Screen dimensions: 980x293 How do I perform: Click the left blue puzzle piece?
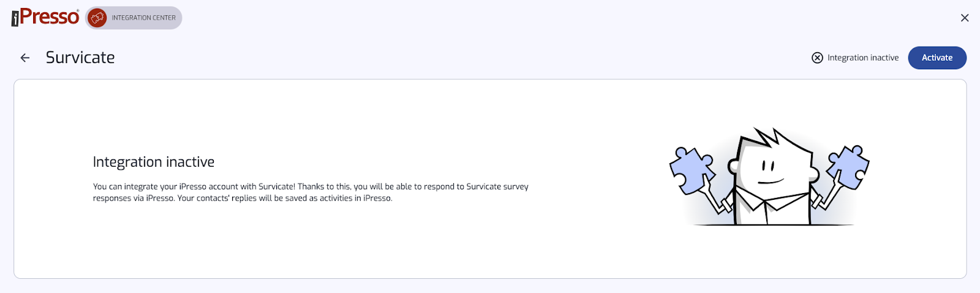[x=692, y=169]
